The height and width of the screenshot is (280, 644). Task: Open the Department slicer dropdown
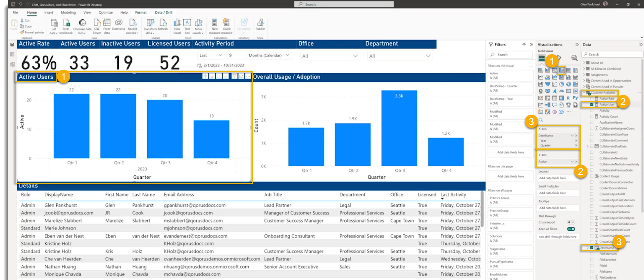coord(428,56)
